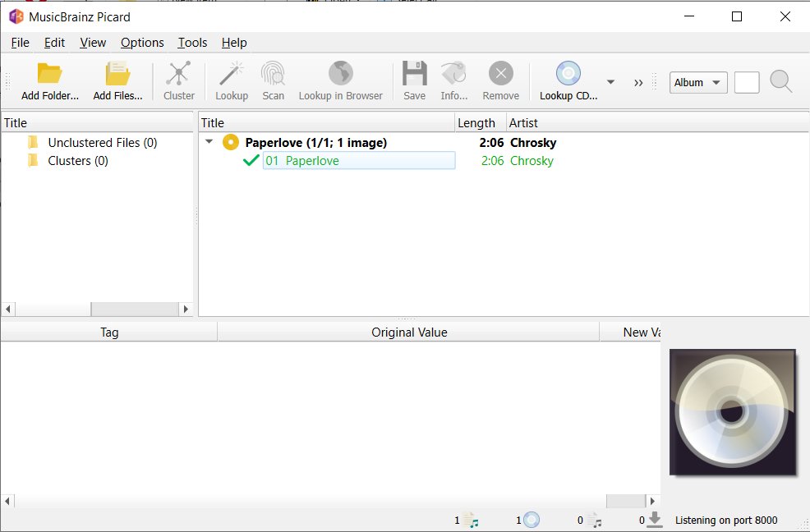Click the right pane Title column header
Image resolution: width=810 pixels, height=532 pixels.
pyautogui.click(x=326, y=123)
